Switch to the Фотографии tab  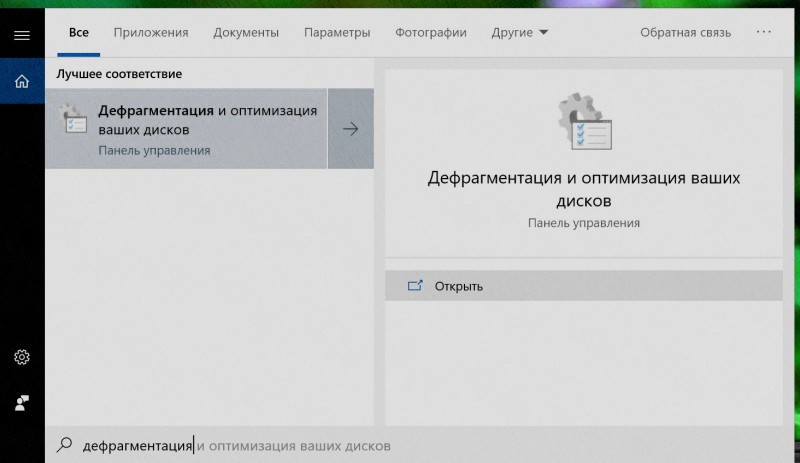(431, 33)
